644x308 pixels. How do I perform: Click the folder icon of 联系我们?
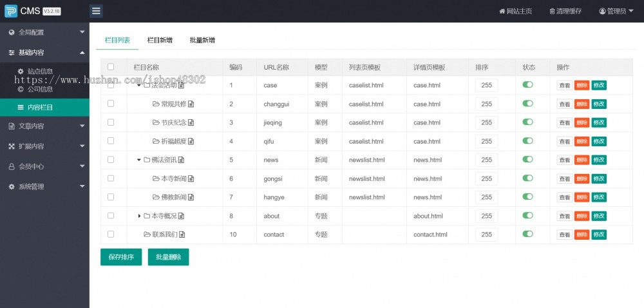[x=147, y=235]
